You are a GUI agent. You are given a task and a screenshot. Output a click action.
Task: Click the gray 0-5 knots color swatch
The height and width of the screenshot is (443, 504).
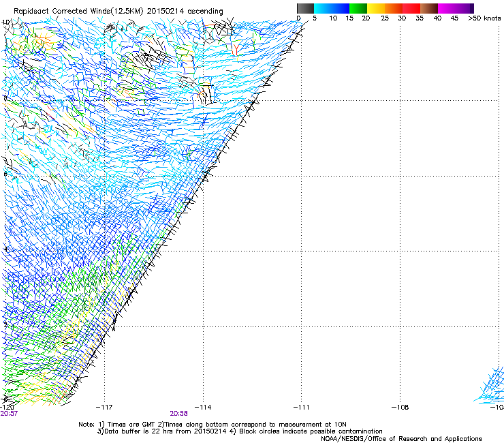305,8
